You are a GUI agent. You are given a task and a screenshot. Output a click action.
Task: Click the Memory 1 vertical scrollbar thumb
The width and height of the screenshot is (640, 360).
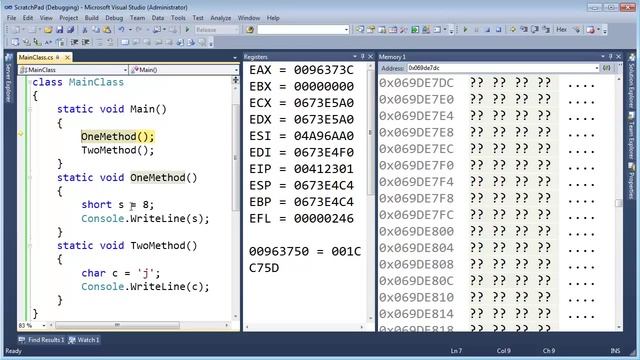coord(619,203)
